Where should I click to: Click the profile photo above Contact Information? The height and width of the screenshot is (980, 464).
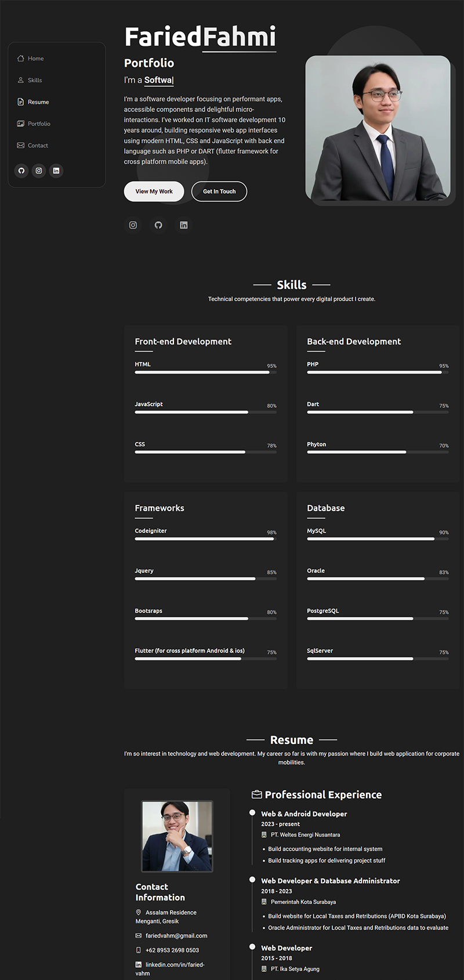click(x=177, y=836)
